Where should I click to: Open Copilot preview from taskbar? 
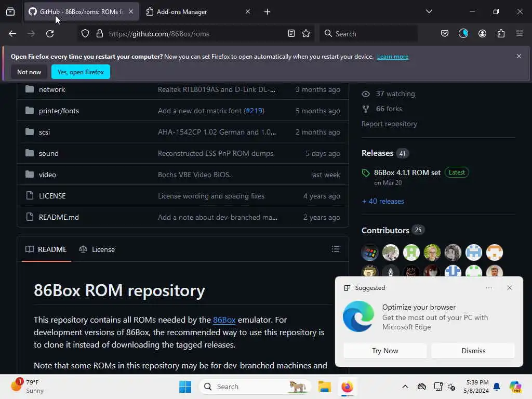point(515,387)
